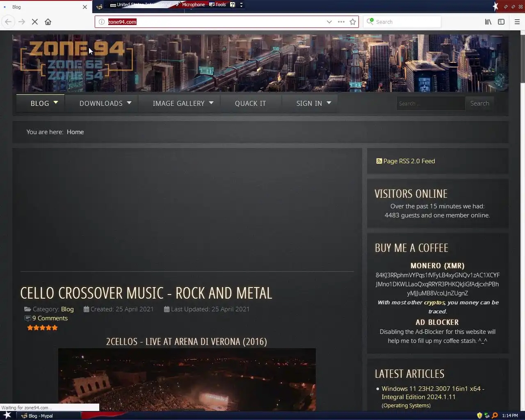Click the RSS feed icon

(379, 161)
